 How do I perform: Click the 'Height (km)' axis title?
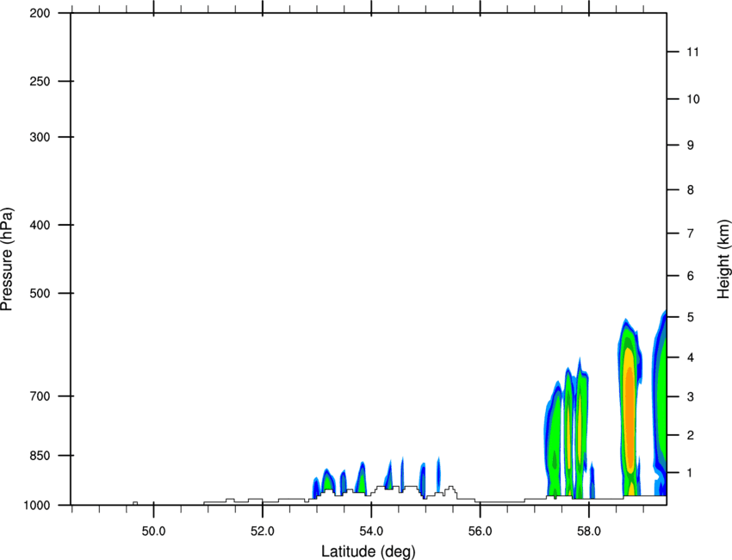point(723,258)
